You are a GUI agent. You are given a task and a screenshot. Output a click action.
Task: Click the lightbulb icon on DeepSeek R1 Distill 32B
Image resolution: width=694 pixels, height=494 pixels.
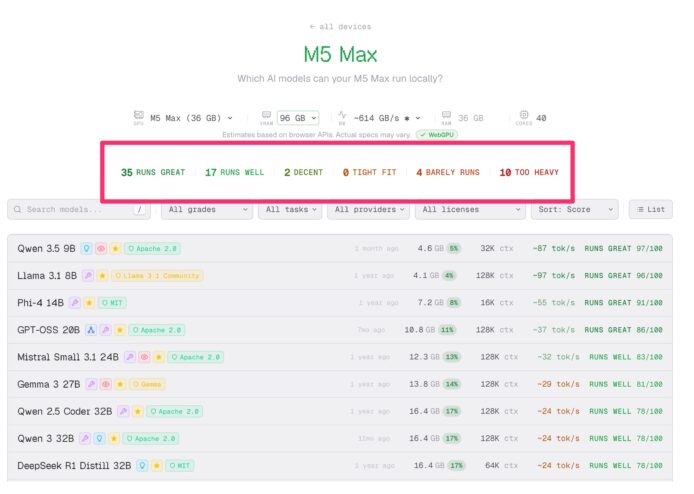click(x=142, y=466)
